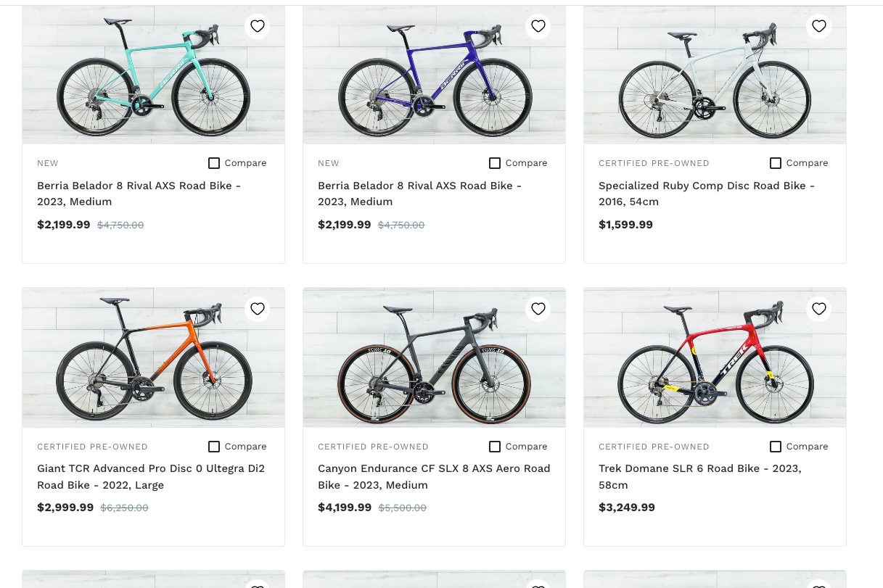This screenshot has height=588, width=883.
Task: Open the Specialized Ruby Comp Disc Road Bike title
Action: (x=707, y=194)
